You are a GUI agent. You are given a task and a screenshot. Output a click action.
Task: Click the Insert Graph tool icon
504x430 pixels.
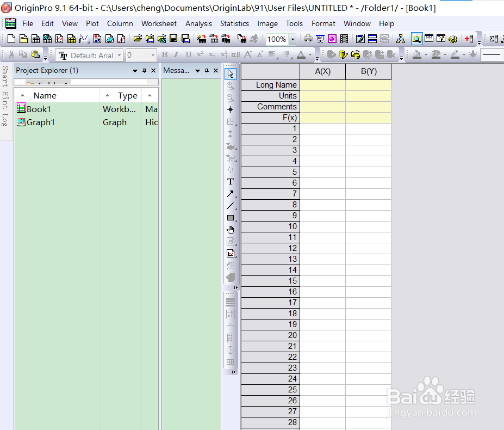231,254
